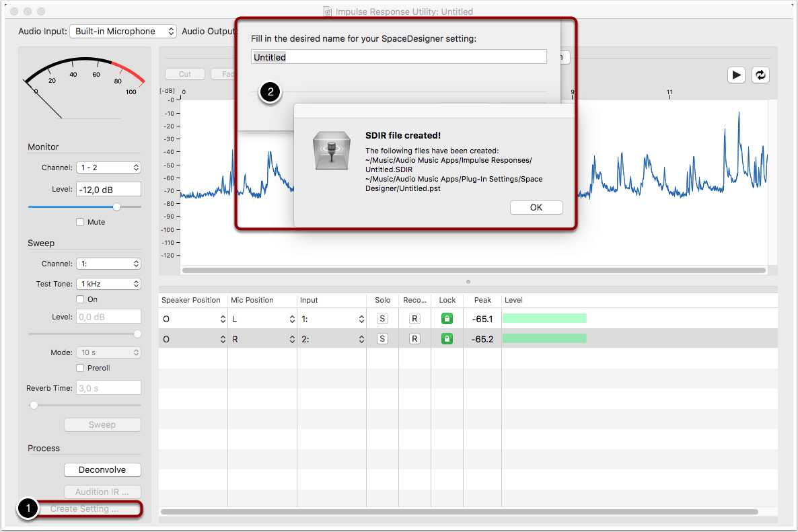This screenshot has height=532, width=798.
Task: Record-enable the R row track
Action: [414, 339]
